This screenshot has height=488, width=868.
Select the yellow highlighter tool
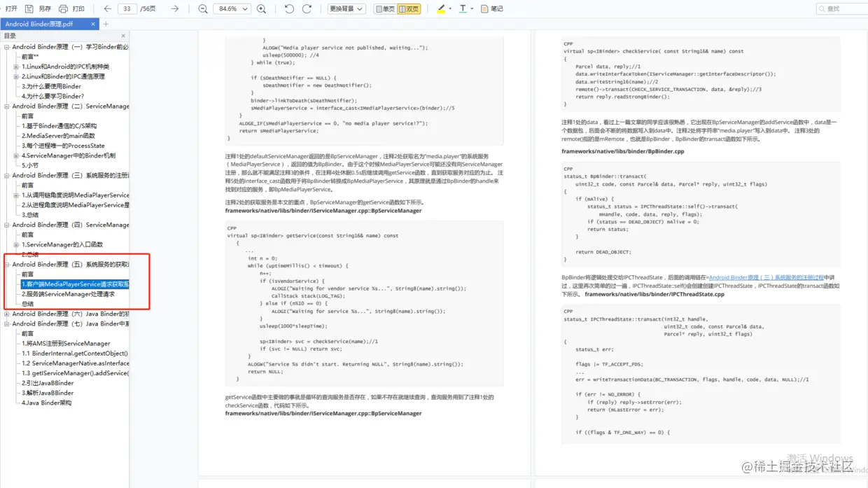(x=440, y=9)
